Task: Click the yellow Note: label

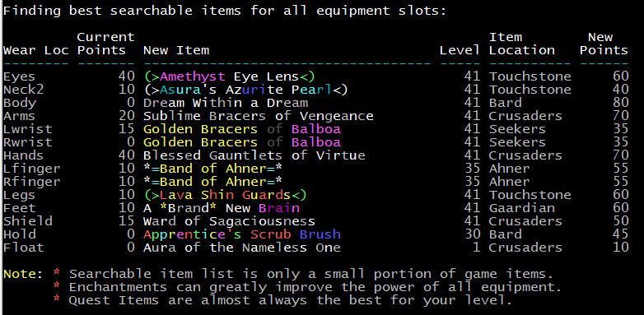Action: tap(23, 274)
